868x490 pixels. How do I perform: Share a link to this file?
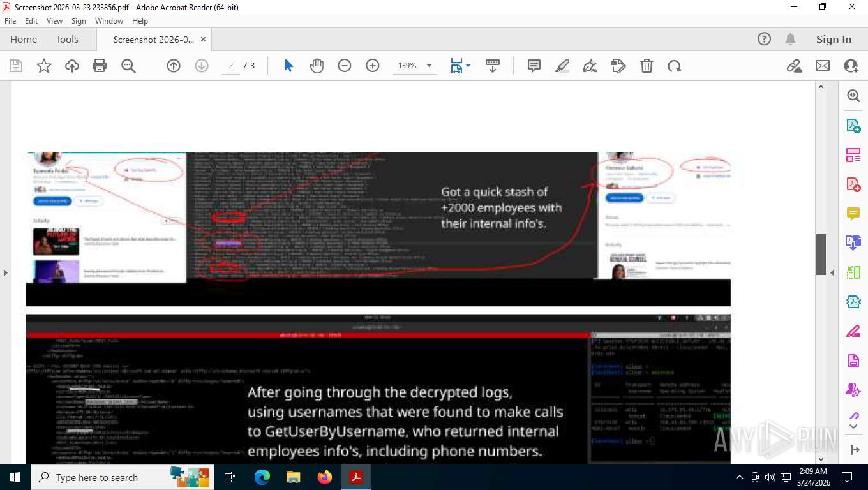pos(795,66)
